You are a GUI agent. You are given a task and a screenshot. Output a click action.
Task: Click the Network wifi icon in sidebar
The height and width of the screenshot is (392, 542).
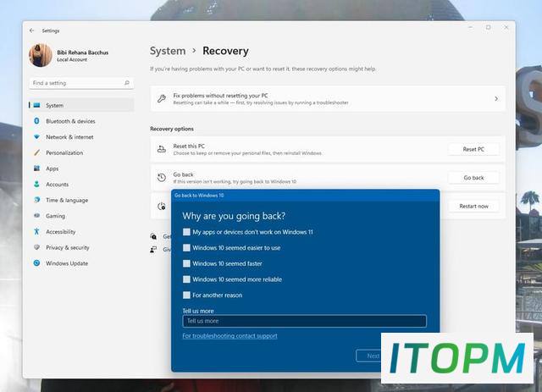[36, 137]
